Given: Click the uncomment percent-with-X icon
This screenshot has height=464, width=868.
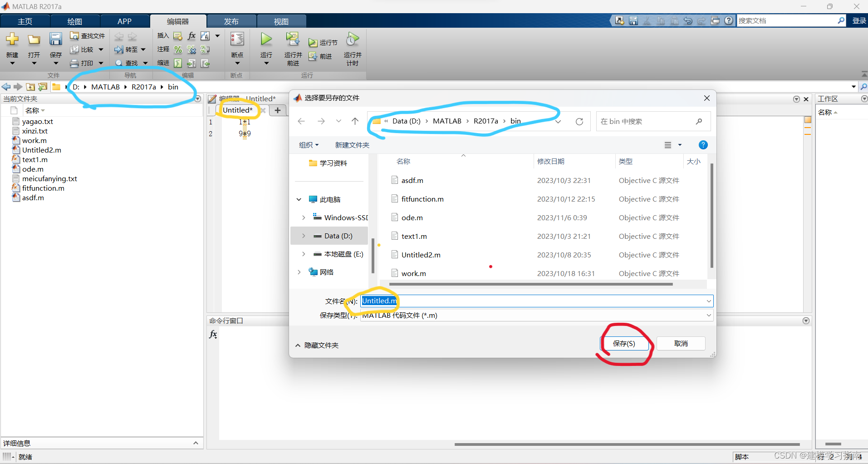Looking at the screenshot, I should click(191, 49).
